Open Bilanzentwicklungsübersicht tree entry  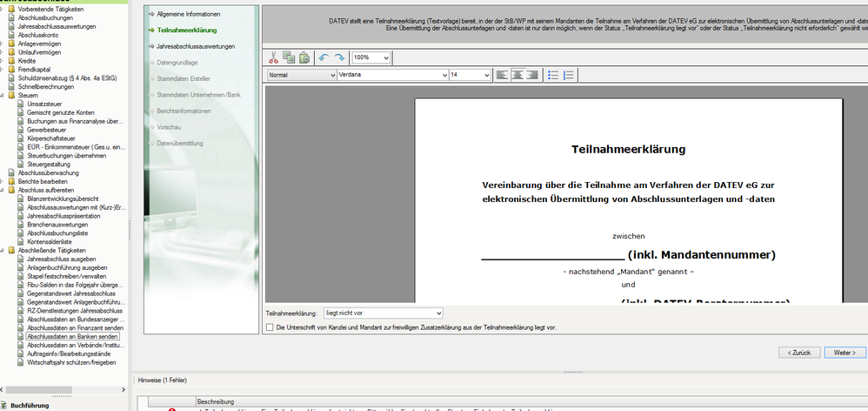(x=63, y=199)
